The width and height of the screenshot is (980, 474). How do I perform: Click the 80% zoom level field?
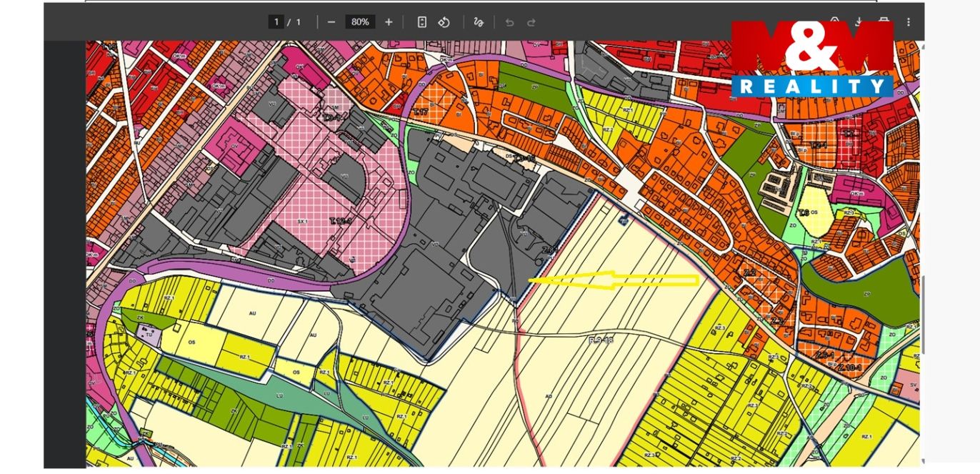(360, 22)
